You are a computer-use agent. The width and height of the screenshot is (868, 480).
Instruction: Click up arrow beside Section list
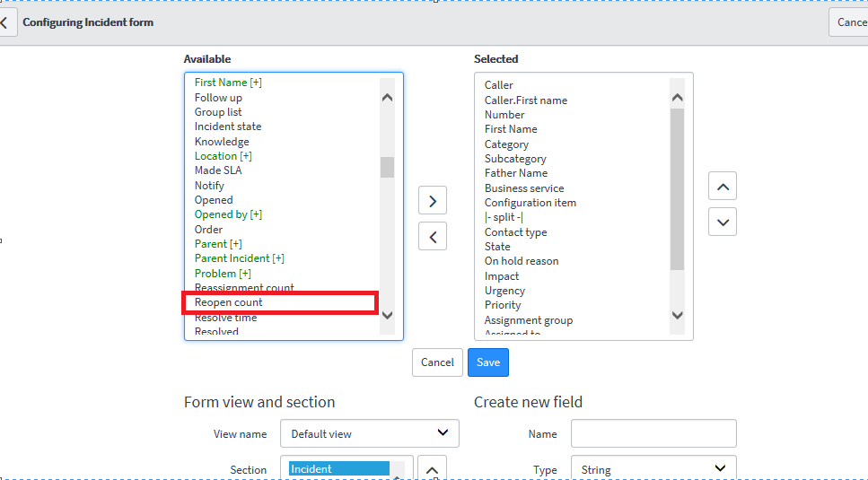coord(433,469)
